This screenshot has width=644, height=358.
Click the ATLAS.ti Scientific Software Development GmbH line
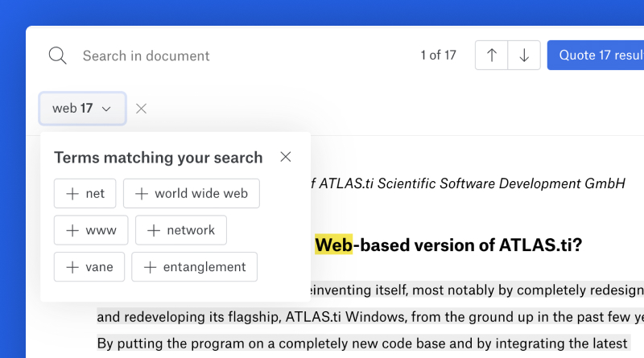click(471, 183)
